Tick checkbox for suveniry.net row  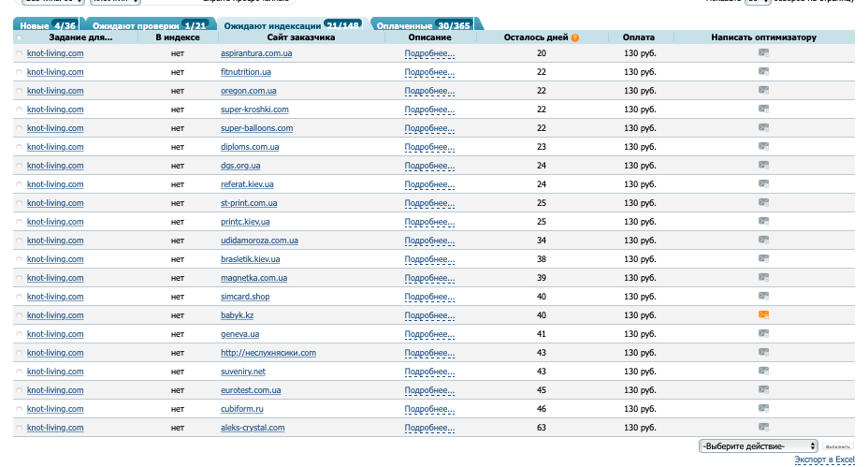(20, 372)
